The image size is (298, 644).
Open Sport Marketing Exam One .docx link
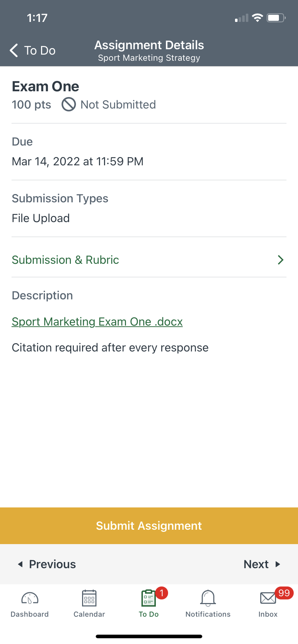[97, 322]
